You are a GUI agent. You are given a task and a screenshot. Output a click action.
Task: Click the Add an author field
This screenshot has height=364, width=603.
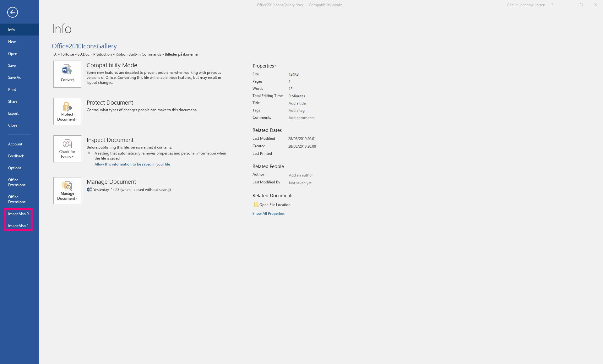click(301, 175)
